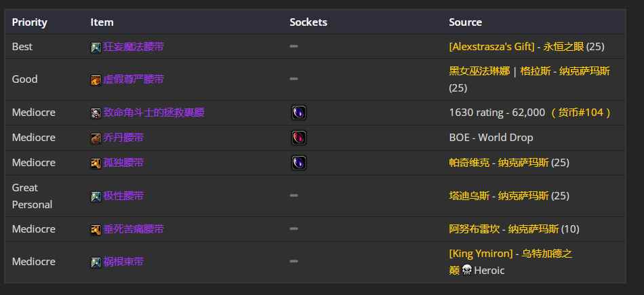Click the 狂妄魔法腰带 item icon

pyautogui.click(x=96, y=47)
